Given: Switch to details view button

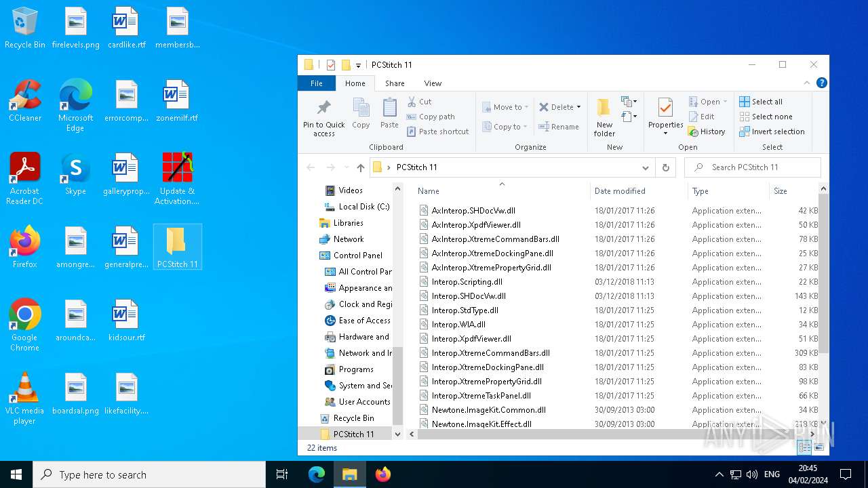Looking at the screenshot, I should point(804,447).
